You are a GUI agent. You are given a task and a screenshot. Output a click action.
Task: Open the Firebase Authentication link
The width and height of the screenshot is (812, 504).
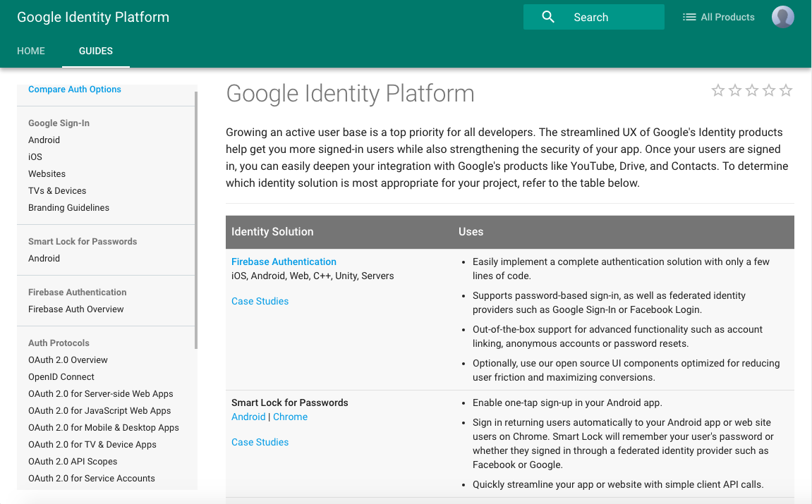point(284,262)
